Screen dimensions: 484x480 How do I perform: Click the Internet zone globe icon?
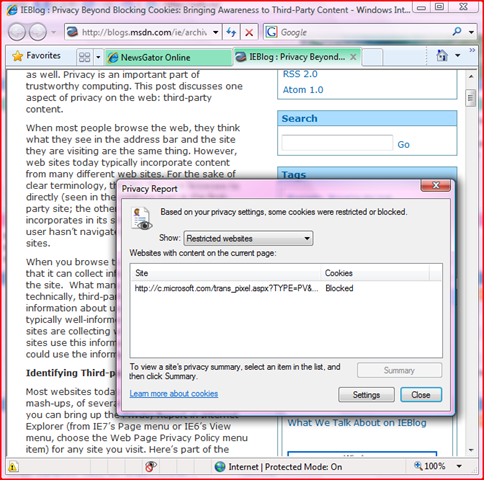click(220, 467)
